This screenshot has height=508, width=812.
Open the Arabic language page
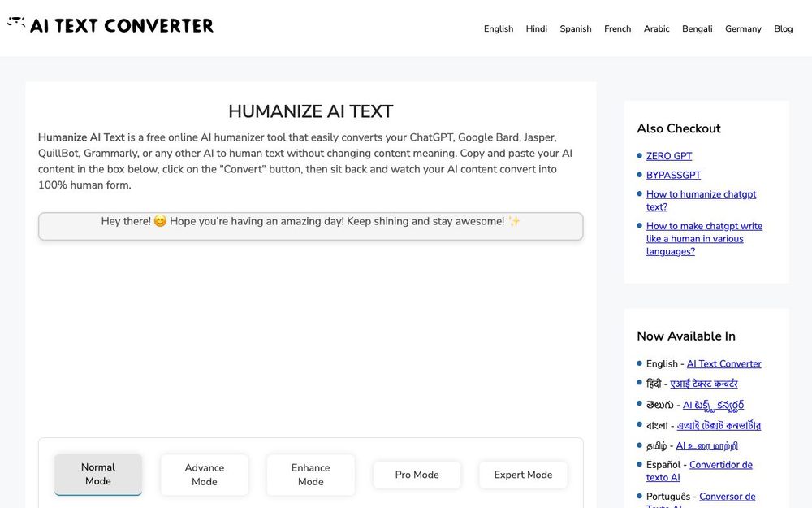point(656,28)
